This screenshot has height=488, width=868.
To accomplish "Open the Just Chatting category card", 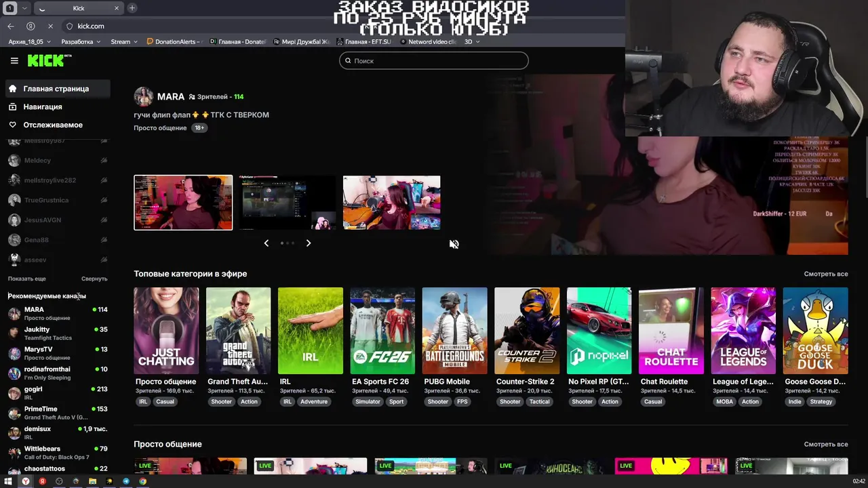I will click(x=166, y=331).
